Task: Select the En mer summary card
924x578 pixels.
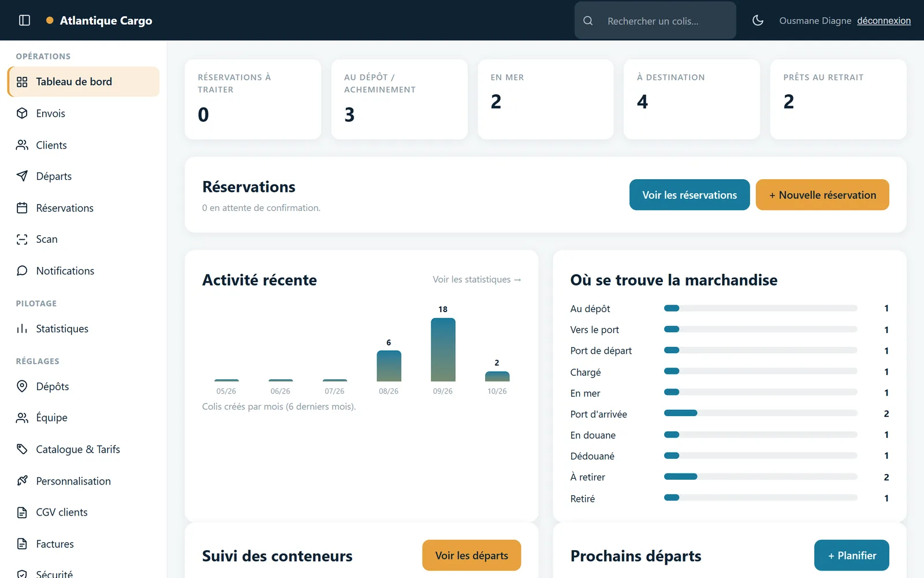Action: [546, 99]
